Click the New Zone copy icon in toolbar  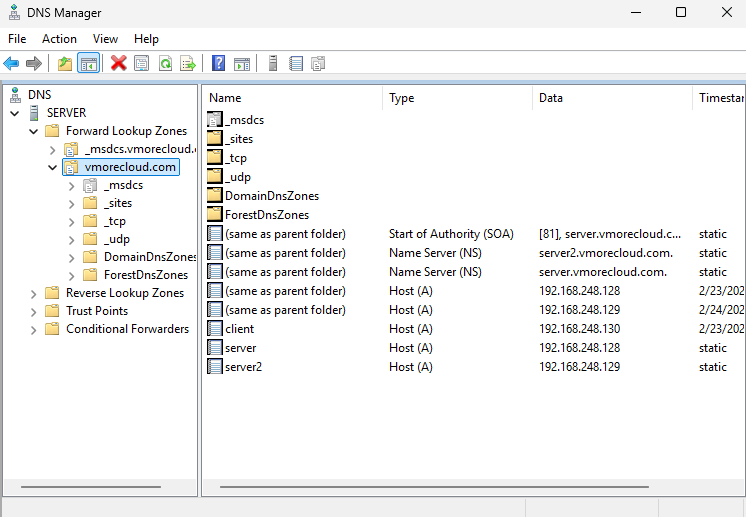tap(318, 63)
